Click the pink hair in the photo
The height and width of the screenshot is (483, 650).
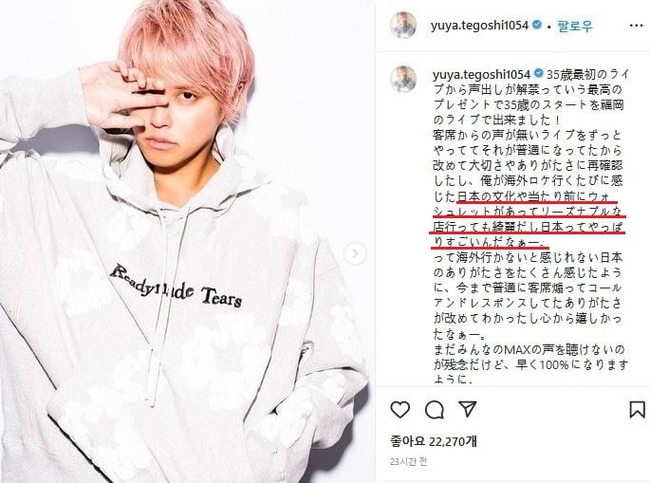click(187, 46)
